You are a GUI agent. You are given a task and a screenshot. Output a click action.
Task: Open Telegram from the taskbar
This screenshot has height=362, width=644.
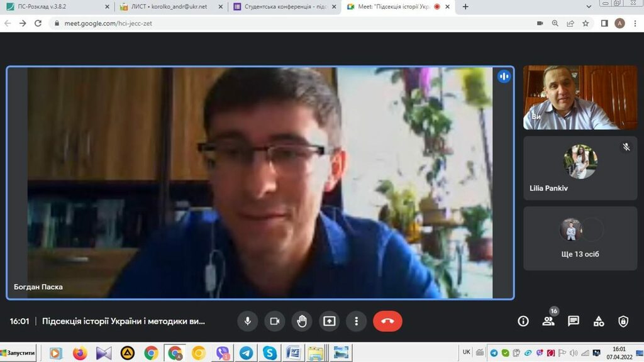(x=246, y=353)
